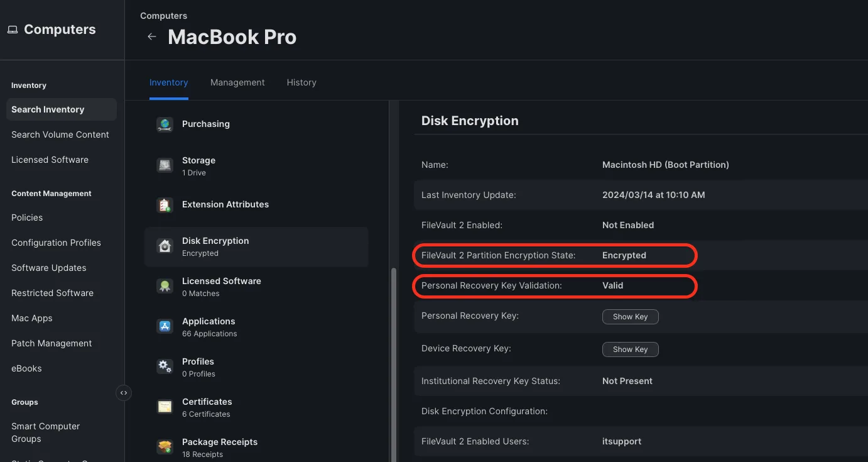Open Search Volume Content

60,135
